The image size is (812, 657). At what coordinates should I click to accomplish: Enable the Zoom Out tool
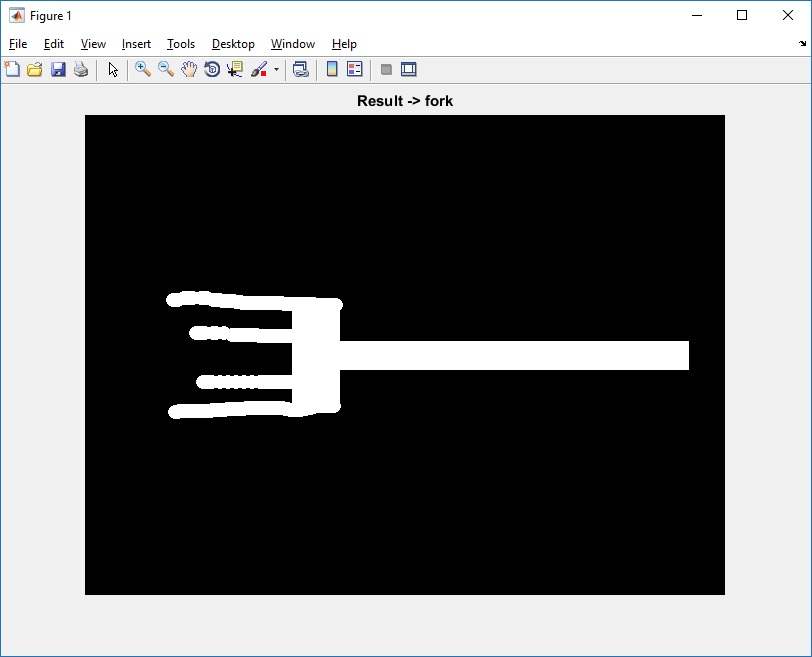(x=166, y=70)
